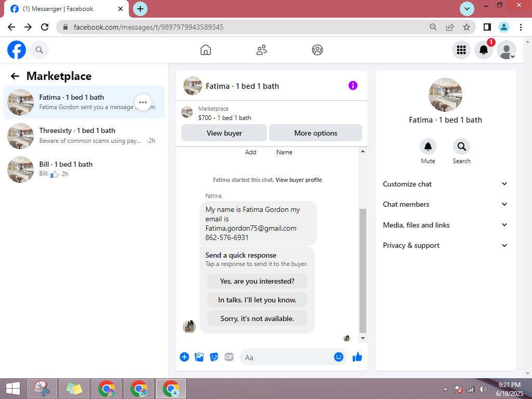
Task: Share this page from address bar
Action: (x=450, y=27)
